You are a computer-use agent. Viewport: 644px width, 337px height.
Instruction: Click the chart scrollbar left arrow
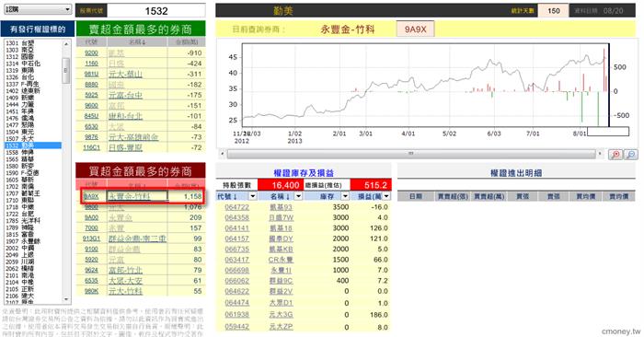click(223, 154)
